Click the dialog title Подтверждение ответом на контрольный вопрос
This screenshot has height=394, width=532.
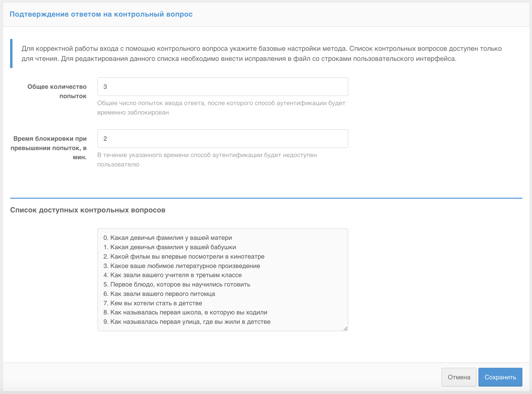(101, 14)
